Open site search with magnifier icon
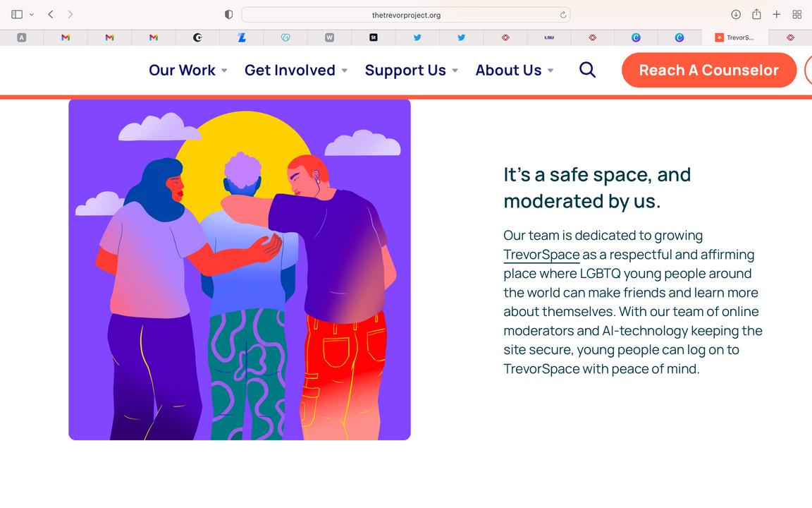 click(x=587, y=69)
